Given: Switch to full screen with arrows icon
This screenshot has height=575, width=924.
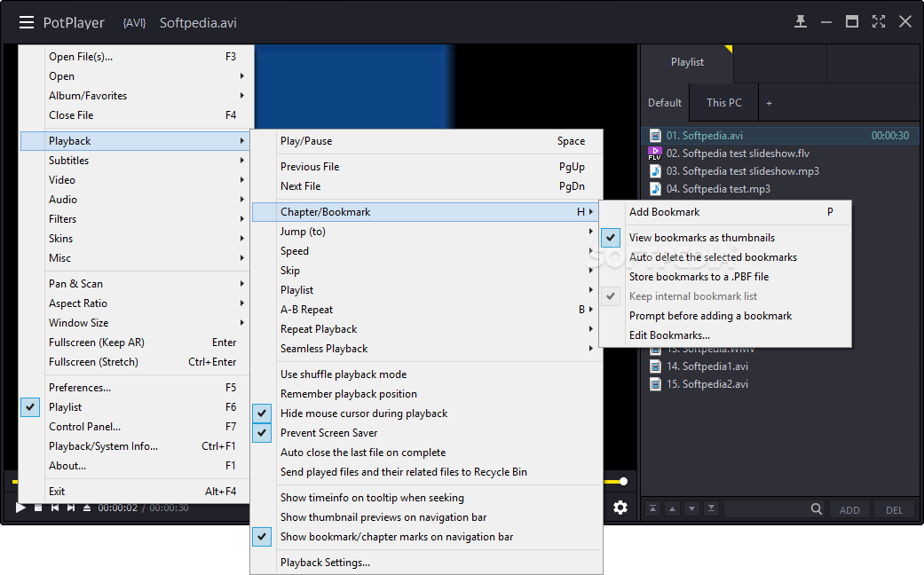Looking at the screenshot, I should (x=879, y=22).
